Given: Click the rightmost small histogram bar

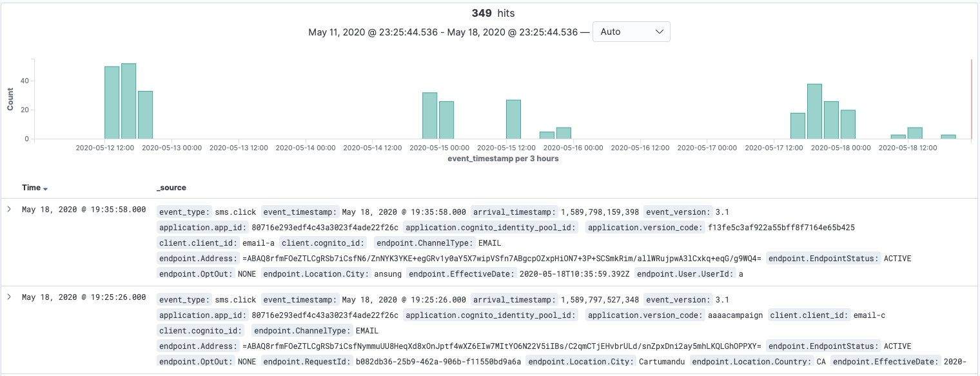Looking at the screenshot, I should click(x=948, y=136).
